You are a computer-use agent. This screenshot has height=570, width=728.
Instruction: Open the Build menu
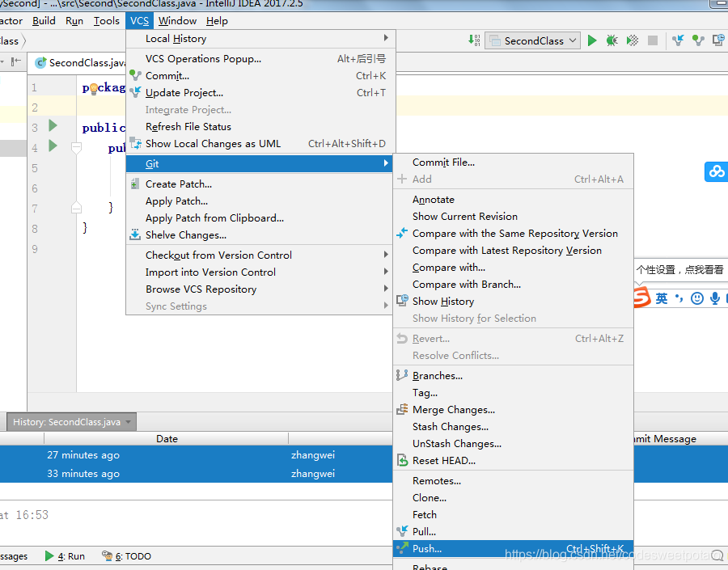(x=44, y=21)
